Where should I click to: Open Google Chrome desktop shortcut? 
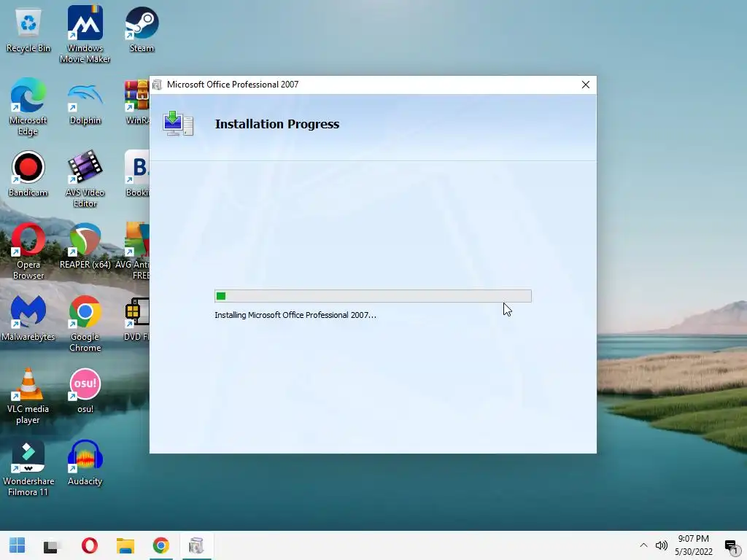85,324
